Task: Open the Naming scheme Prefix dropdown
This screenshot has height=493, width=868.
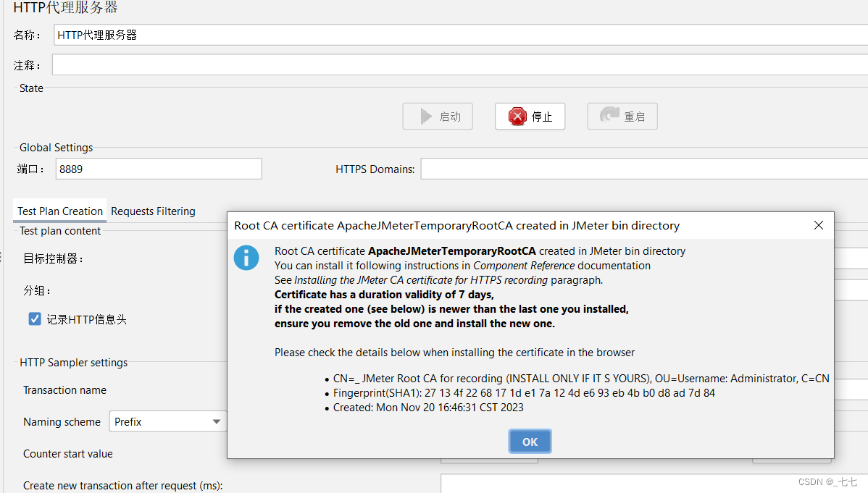Action: point(168,421)
